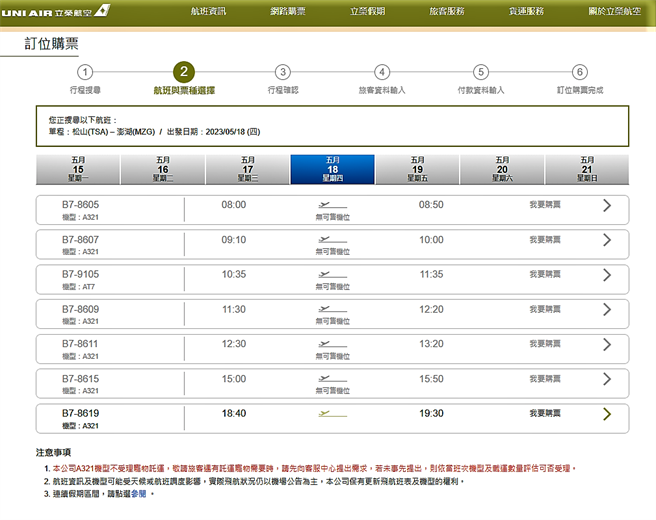Open the 參閱 link in the notes
The width and height of the screenshot is (656, 520).
pos(138,494)
